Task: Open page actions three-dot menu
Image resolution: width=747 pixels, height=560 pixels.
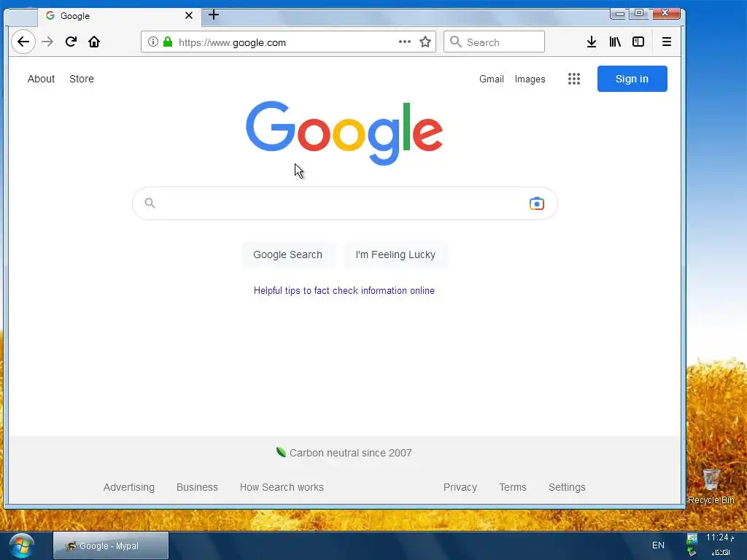Action: pyautogui.click(x=404, y=42)
